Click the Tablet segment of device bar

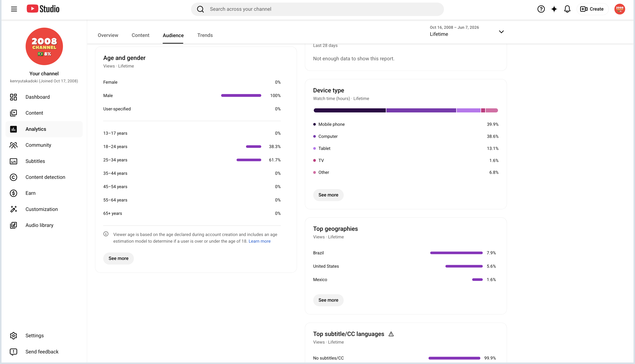point(469,111)
